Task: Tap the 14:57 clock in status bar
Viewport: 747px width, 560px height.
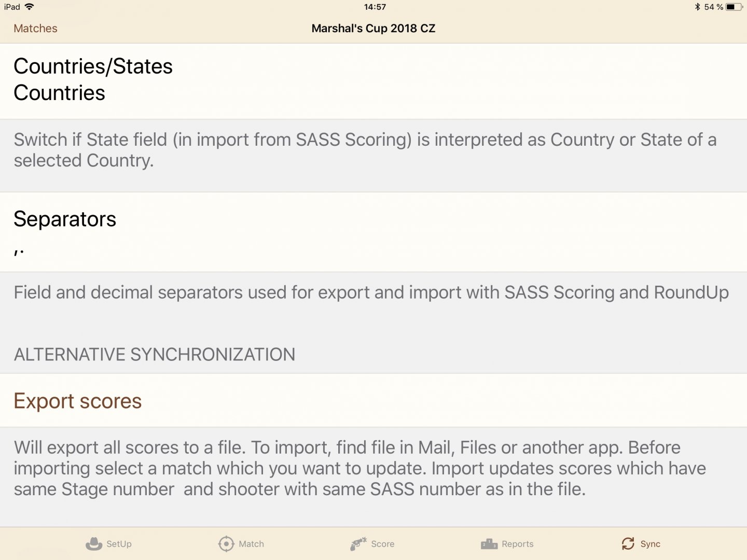Action: [375, 7]
